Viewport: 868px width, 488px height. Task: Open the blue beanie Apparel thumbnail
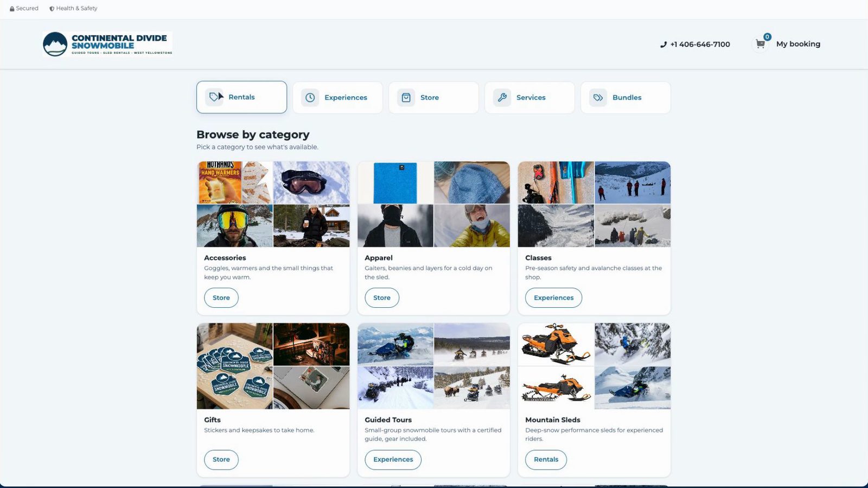472,182
